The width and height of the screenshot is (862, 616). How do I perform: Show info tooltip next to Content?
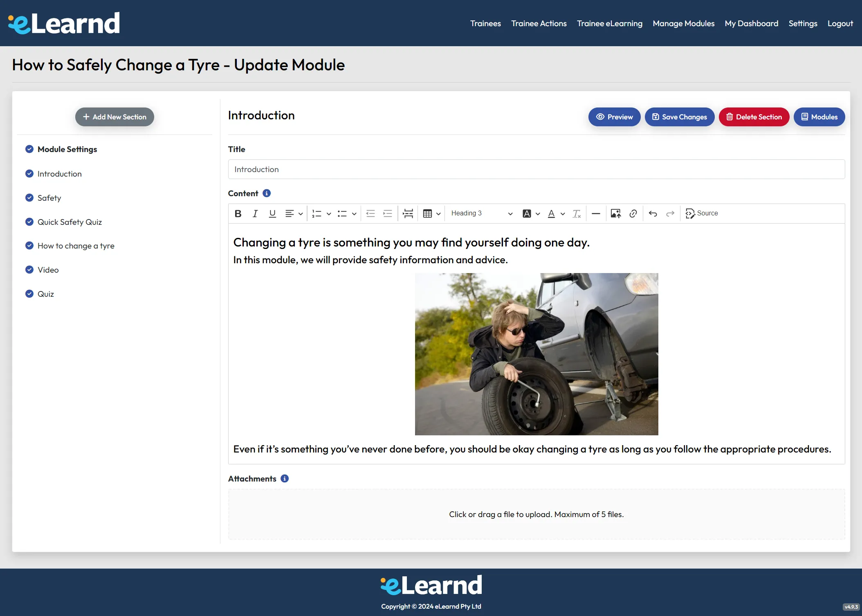click(x=267, y=193)
